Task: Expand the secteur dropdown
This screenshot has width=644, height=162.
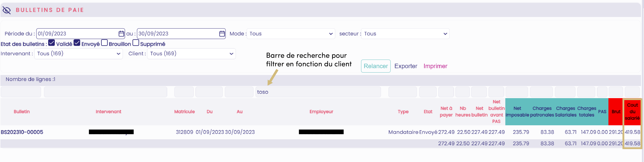Action: tap(405, 34)
